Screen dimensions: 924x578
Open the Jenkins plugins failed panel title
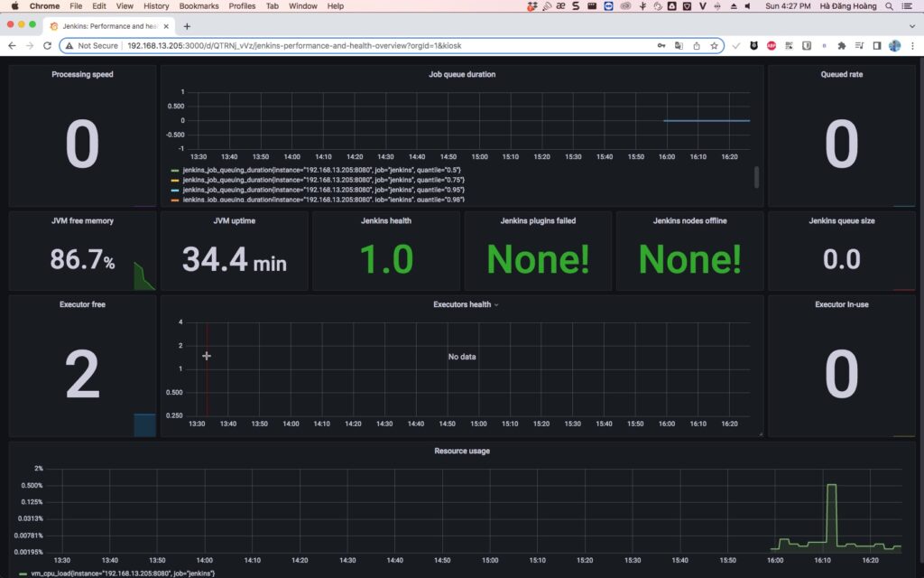click(x=538, y=220)
